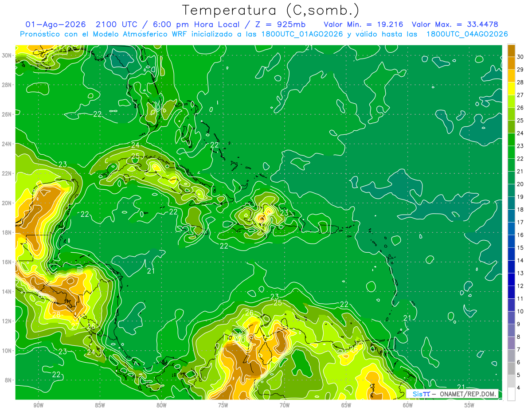
Task: Click the '1800UTC_04AGO2026' valid-until text
Action: 467,34
